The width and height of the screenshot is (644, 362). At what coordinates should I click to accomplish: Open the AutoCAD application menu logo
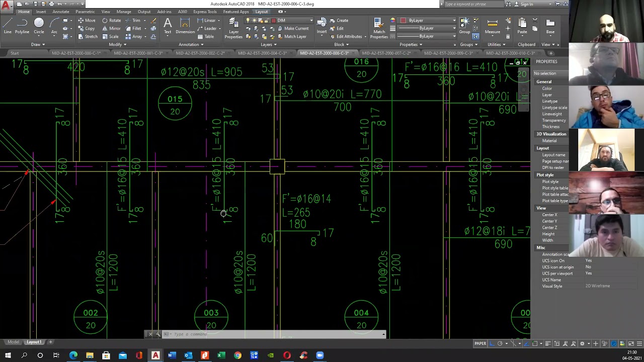(7, 7)
